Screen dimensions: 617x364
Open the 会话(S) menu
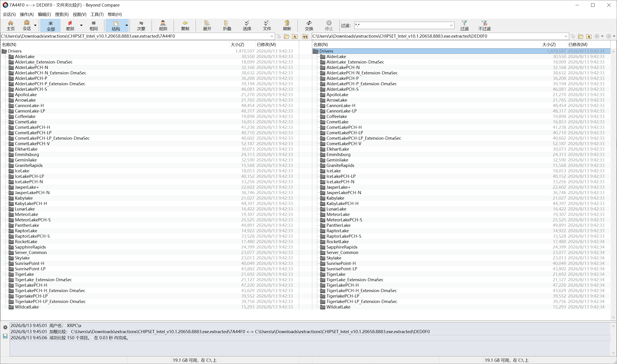click(x=9, y=15)
